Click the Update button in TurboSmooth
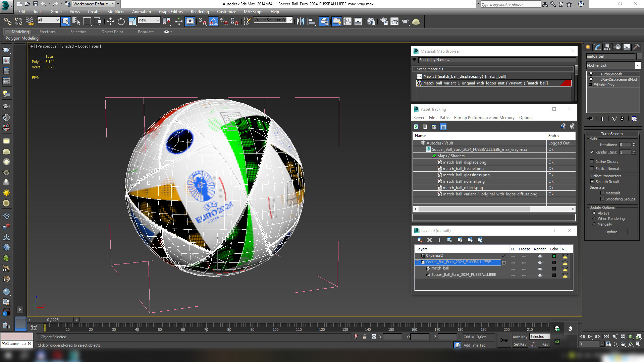The height and width of the screenshot is (362, 644). click(x=611, y=232)
